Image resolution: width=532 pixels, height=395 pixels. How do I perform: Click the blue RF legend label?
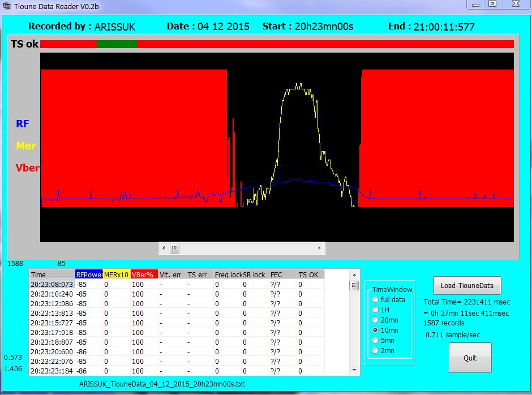[x=23, y=124]
